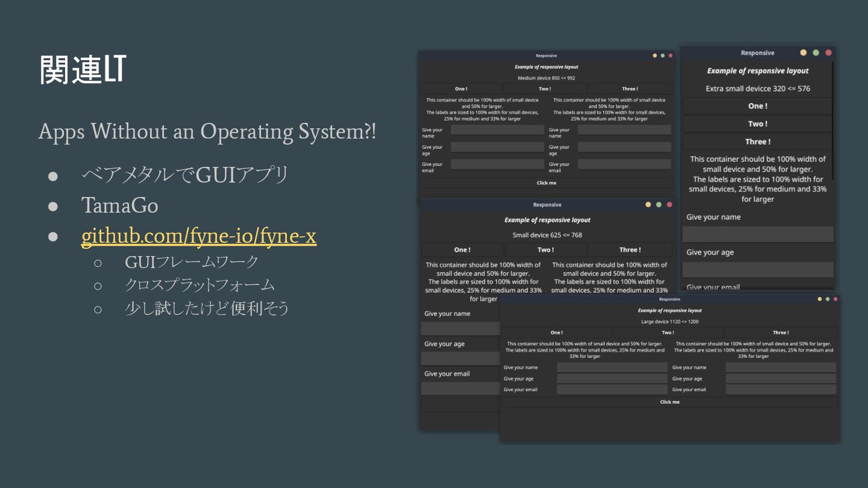This screenshot has height=488, width=868.
Task: Click 'Three !' in the Extra small device window
Action: click(x=757, y=142)
